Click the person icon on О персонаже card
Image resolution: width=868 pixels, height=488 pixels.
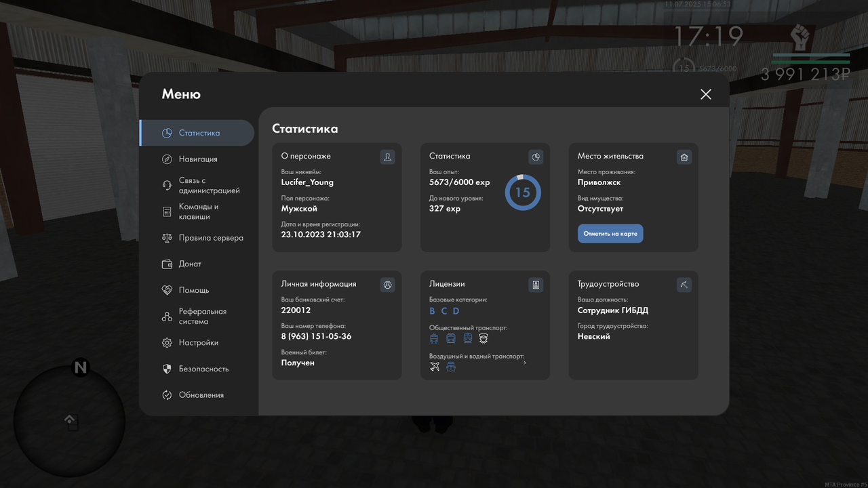(387, 157)
